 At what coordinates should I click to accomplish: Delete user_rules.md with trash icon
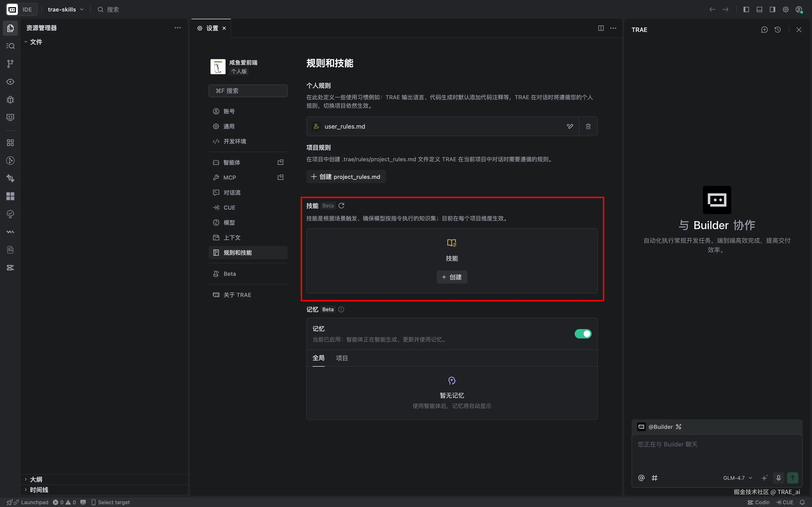pos(588,127)
